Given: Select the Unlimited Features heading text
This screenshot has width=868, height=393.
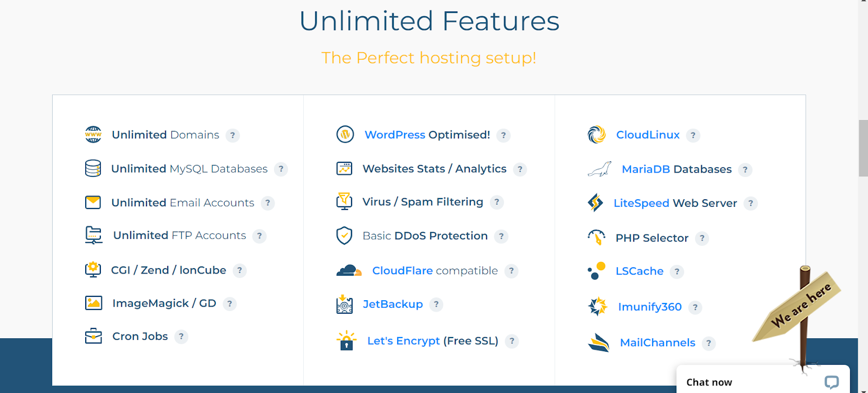Looking at the screenshot, I should 429,21.
